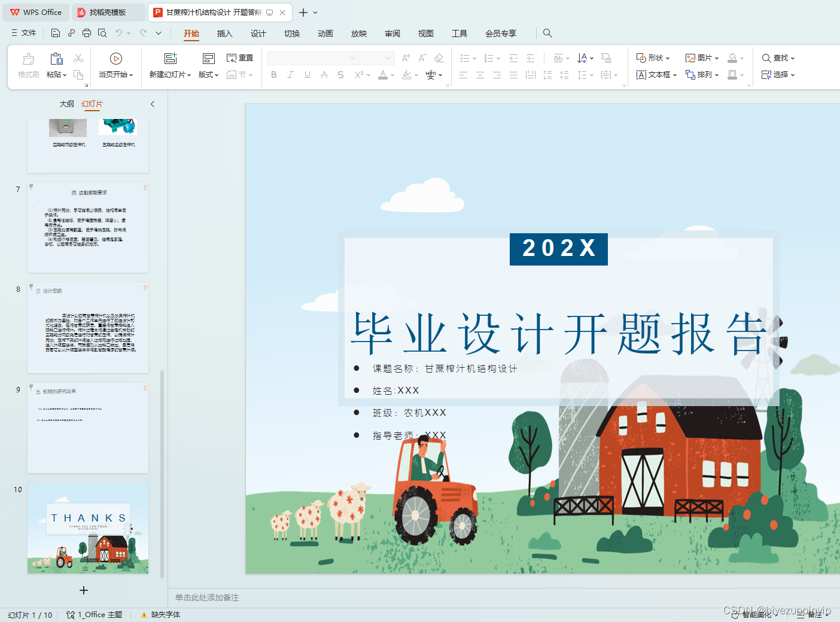Click the Copy icon below scissors
This screenshot has height=622, width=840.
[78, 75]
